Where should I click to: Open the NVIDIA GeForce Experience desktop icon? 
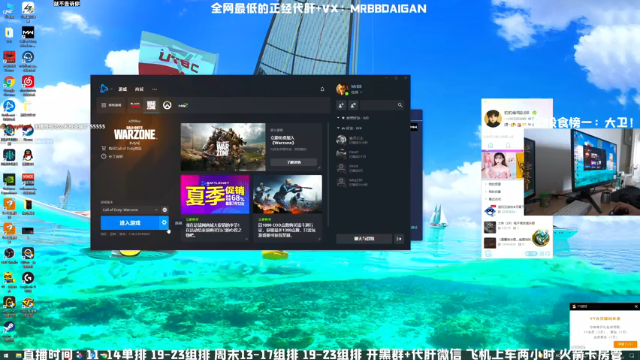point(9,180)
